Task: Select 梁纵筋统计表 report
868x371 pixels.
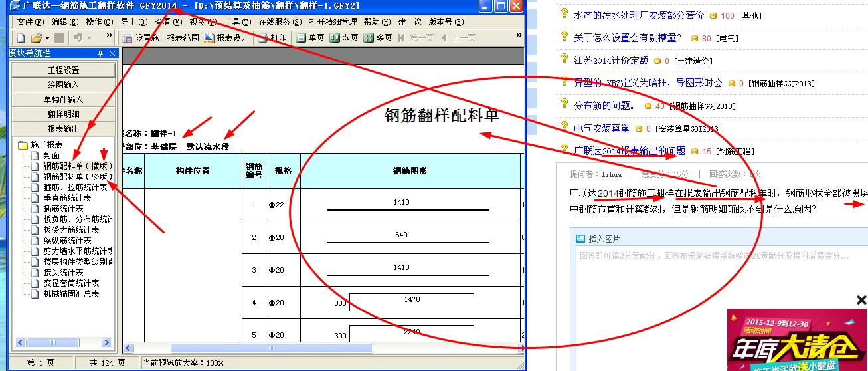Action: pyautogui.click(x=67, y=240)
